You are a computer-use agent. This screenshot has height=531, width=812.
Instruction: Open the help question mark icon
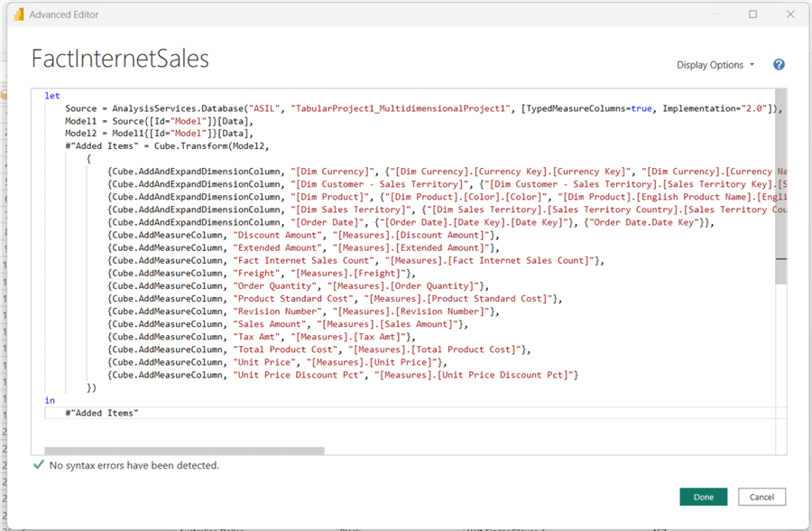click(779, 65)
